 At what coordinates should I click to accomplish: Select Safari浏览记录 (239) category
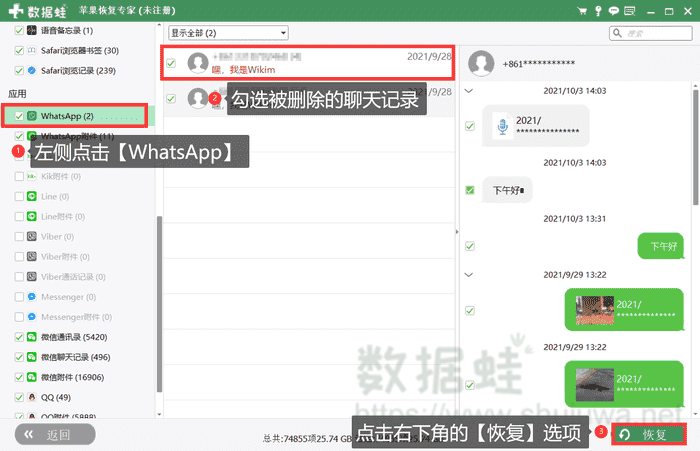pyautogui.click(x=78, y=71)
